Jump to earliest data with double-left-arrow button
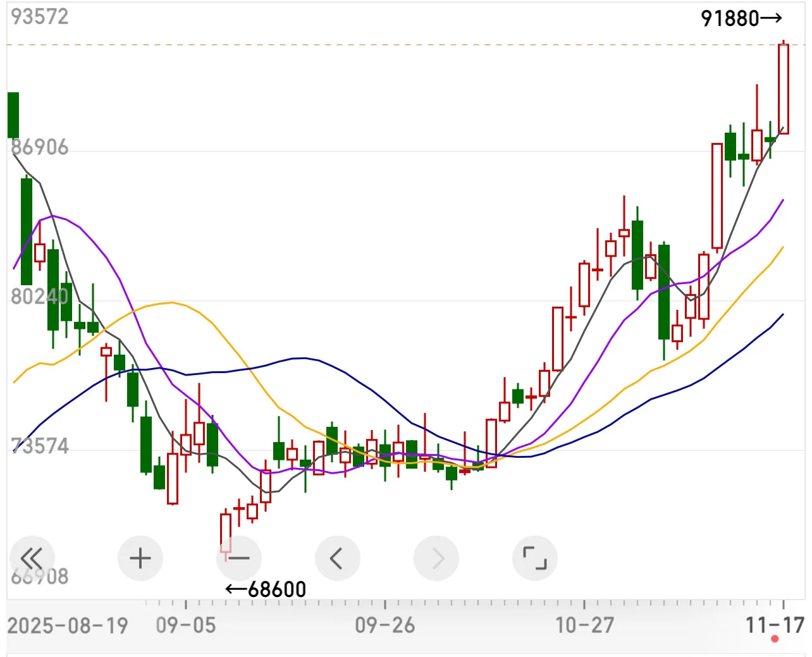Viewport: 812px width, 657px height. click(32, 558)
